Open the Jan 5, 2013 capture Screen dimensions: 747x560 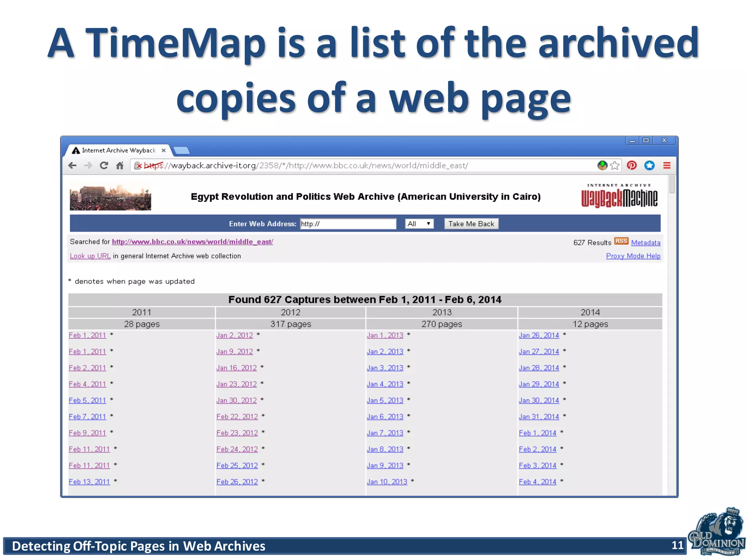pyautogui.click(x=385, y=400)
